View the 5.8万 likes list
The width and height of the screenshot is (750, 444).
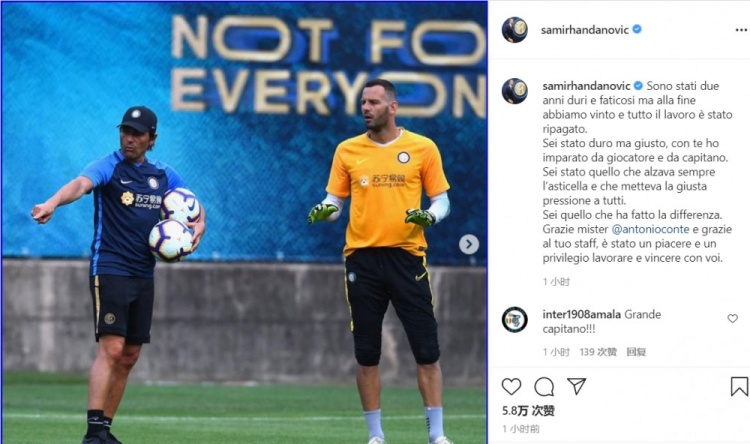[x=528, y=411]
